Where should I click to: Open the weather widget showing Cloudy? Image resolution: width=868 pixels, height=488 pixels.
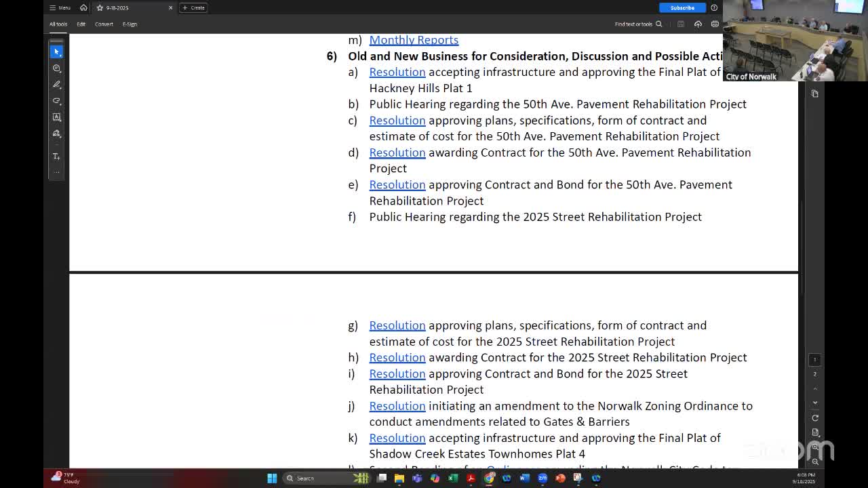point(66,478)
